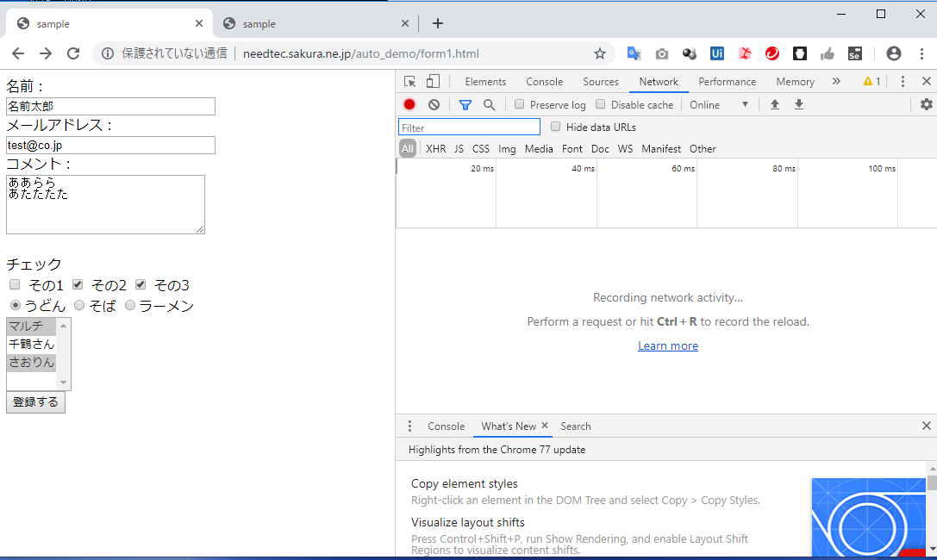Click the メールアドレス email input field
The height and width of the screenshot is (560, 937).
110,145
